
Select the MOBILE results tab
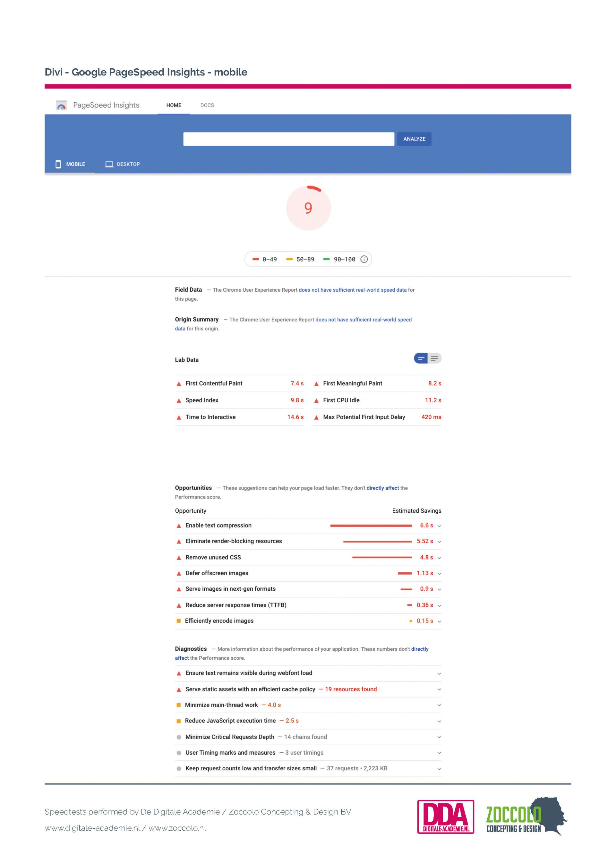70,164
